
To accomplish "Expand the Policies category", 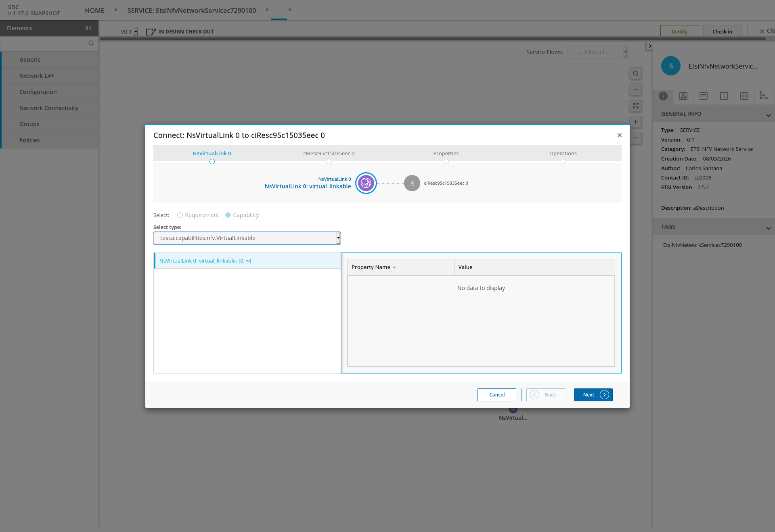I will point(50,140).
